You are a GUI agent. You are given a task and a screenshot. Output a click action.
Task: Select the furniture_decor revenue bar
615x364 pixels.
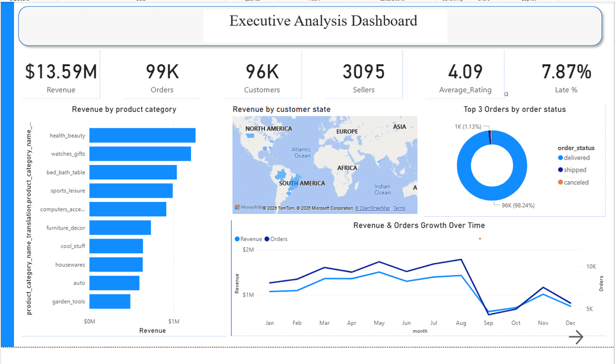[120, 228]
